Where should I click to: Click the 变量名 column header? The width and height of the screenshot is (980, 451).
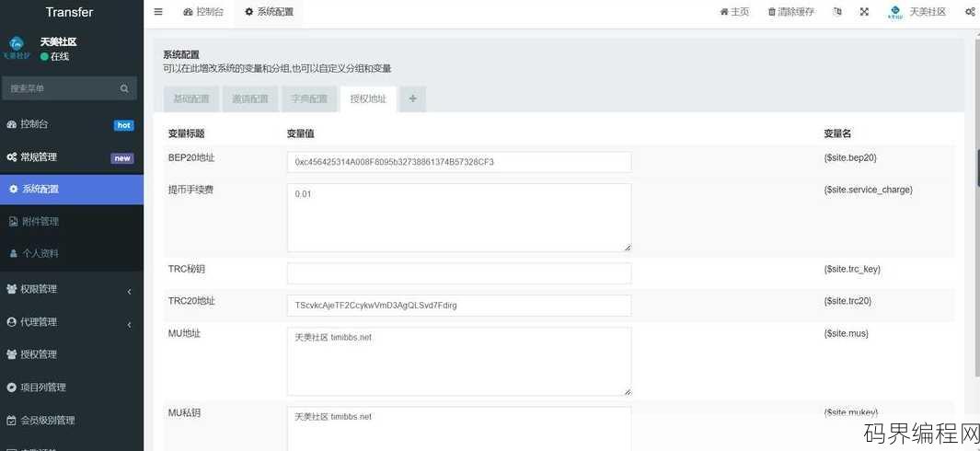837,133
